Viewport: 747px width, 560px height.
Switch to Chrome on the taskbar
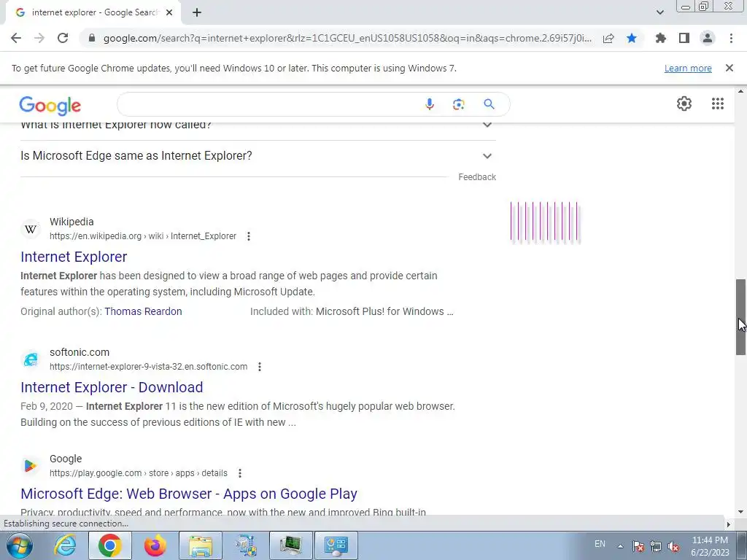click(109, 545)
